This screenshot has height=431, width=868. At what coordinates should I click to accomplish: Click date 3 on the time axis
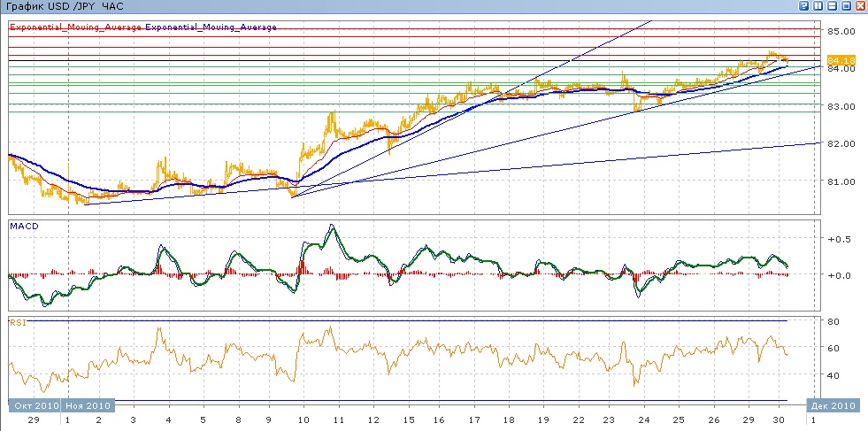(x=133, y=420)
